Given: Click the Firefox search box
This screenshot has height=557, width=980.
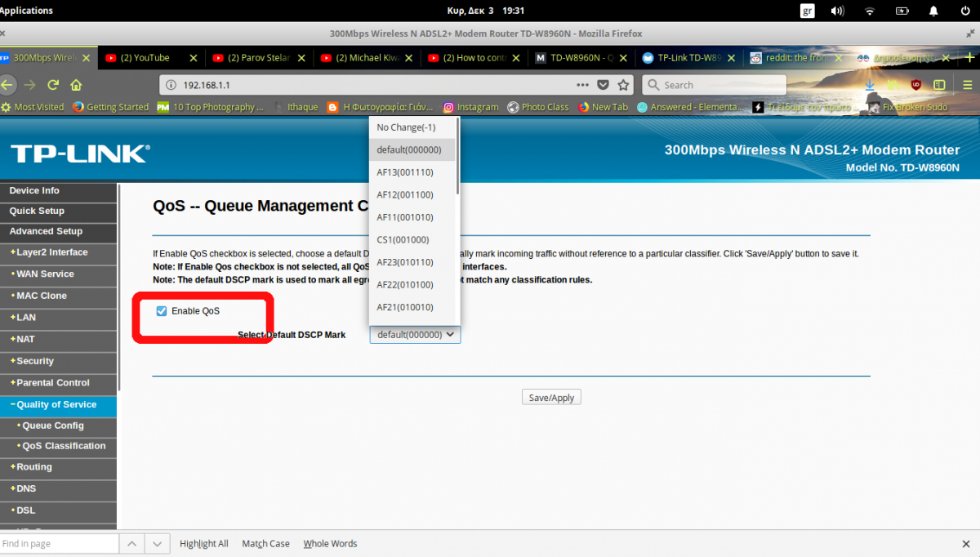Looking at the screenshot, I should coord(715,85).
